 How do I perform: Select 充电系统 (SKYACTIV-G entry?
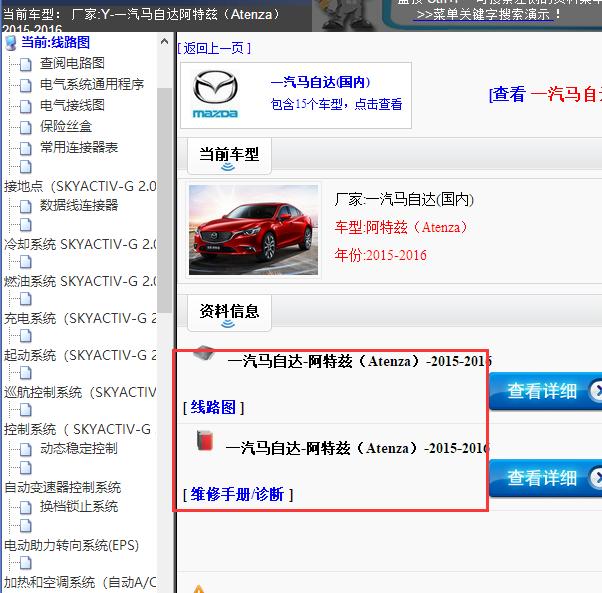[80, 318]
